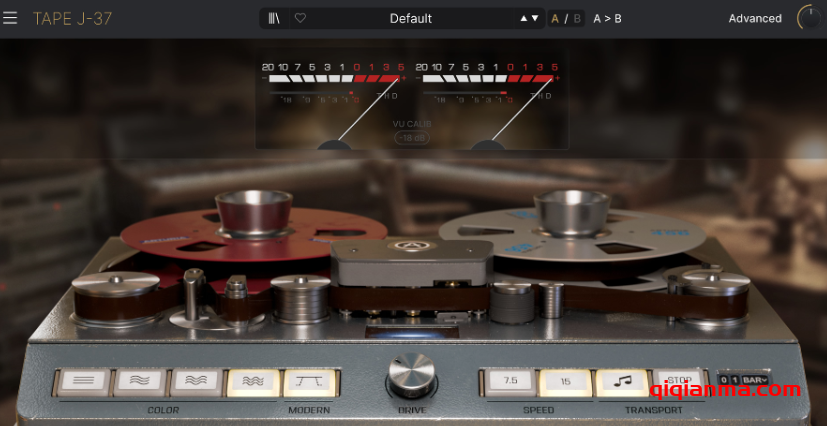The image size is (827, 426).
Task: Open the BAR unit dropdown
Action: click(755, 380)
